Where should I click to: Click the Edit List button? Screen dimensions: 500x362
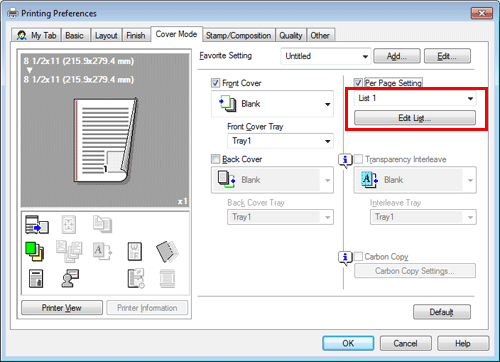coord(415,118)
